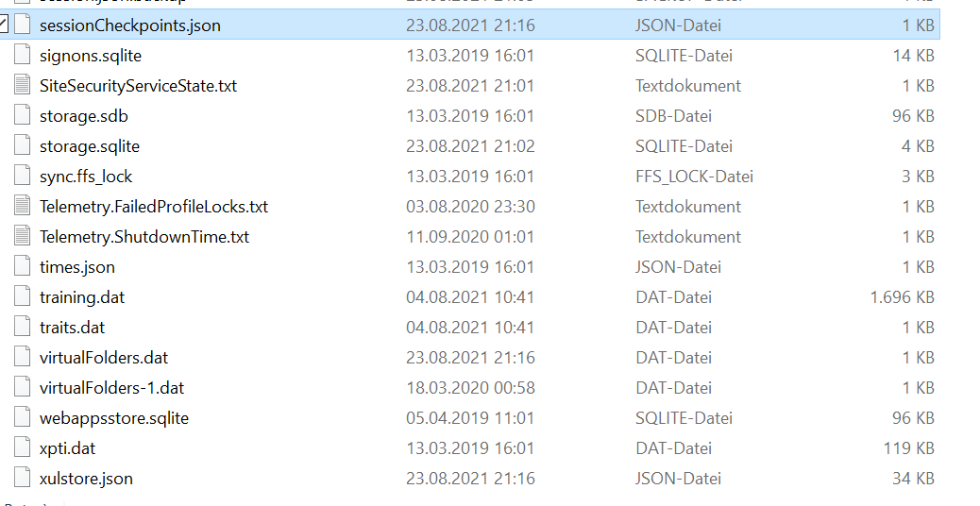Screen dimensions: 980x506
Task: Select the sync.ffs_lock file name
Action: [x=86, y=177]
